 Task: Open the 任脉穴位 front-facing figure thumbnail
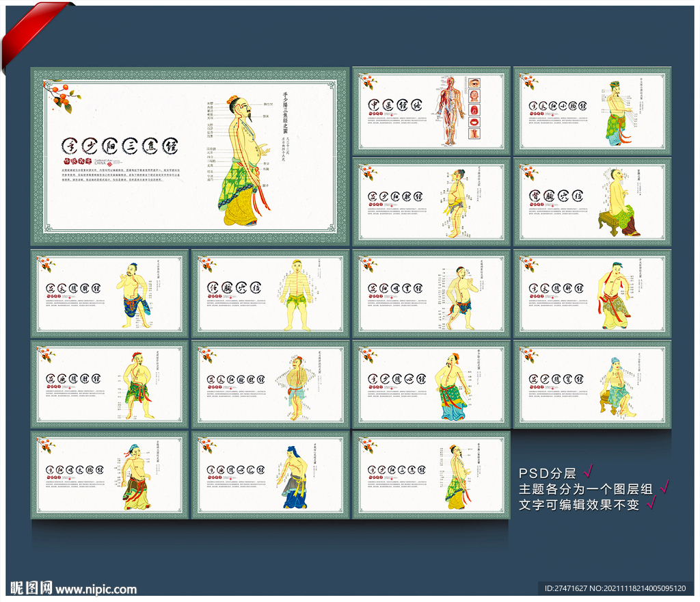pyautogui.click(x=271, y=293)
